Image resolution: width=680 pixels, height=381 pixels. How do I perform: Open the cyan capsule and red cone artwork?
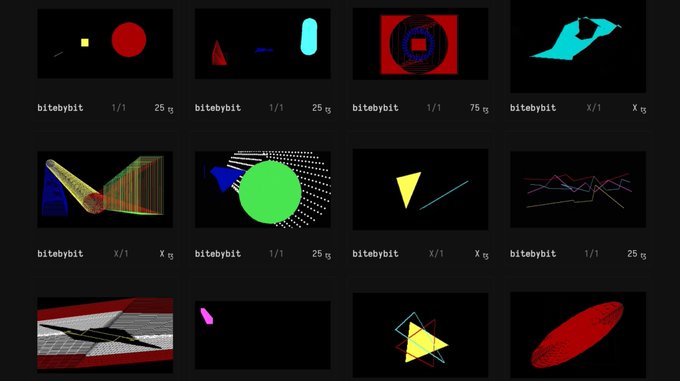pyautogui.click(x=263, y=44)
